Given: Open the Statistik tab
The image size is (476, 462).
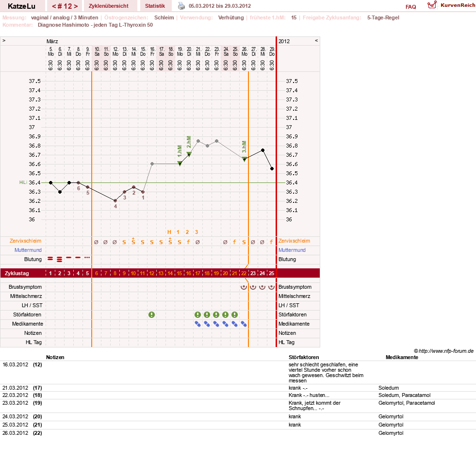Looking at the screenshot, I should [155, 6].
